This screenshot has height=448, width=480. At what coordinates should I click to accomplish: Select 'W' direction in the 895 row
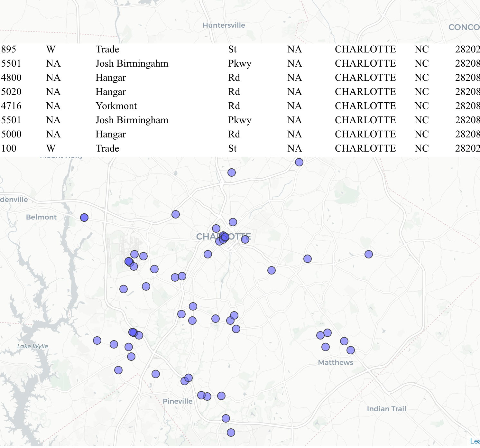(51, 49)
